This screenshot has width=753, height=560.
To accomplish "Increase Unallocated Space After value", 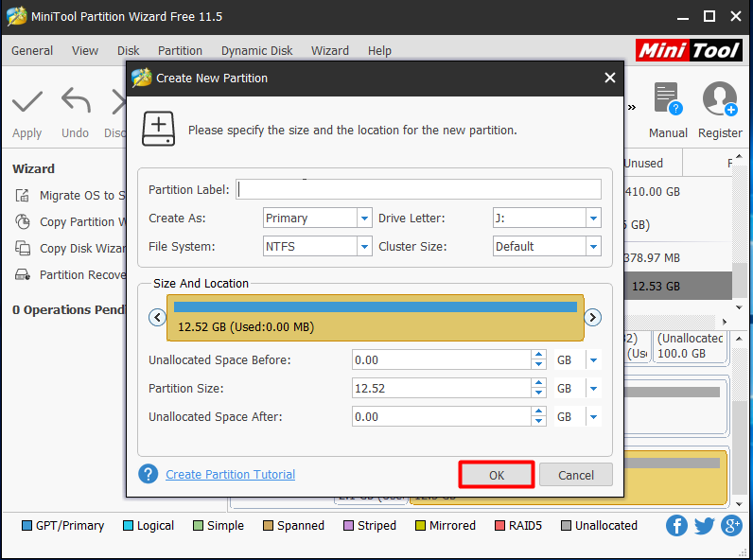I will coord(539,411).
